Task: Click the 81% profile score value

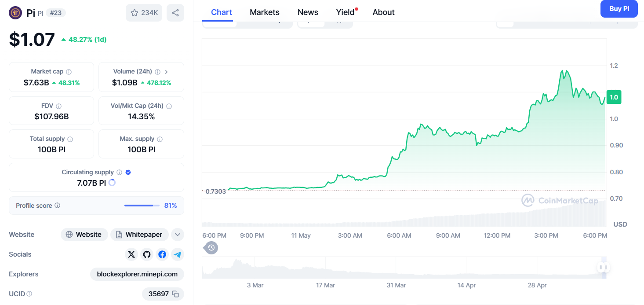Action: pyautogui.click(x=171, y=206)
